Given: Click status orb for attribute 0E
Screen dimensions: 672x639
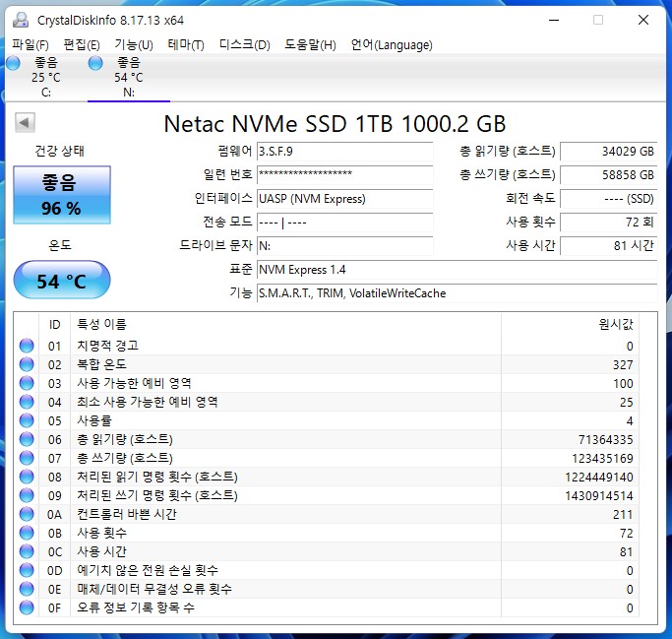Looking at the screenshot, I should coord(27,589).
